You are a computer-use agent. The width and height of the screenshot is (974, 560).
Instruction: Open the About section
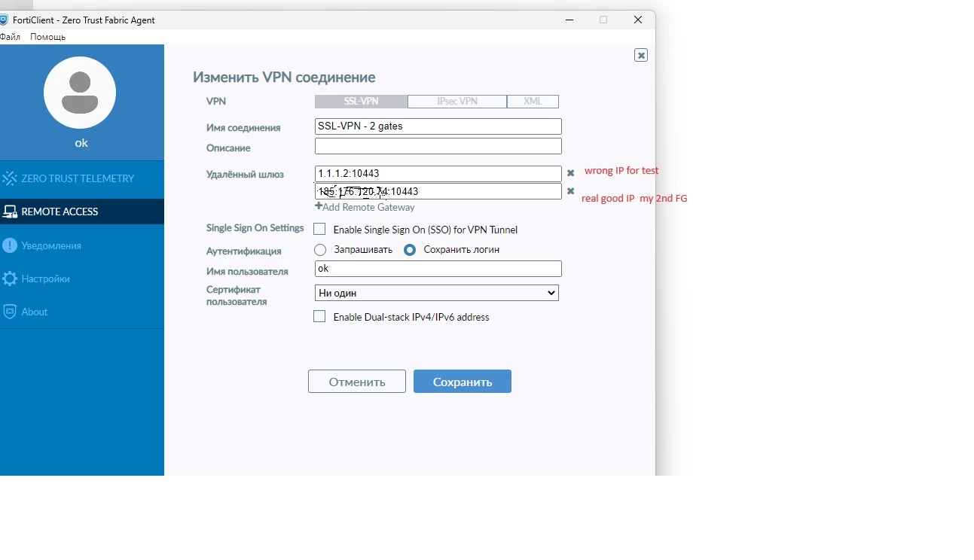(x=82, y=312)
